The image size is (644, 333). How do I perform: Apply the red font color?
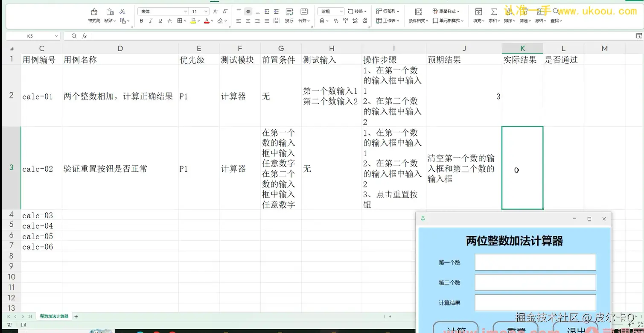[x=207, y=20]
